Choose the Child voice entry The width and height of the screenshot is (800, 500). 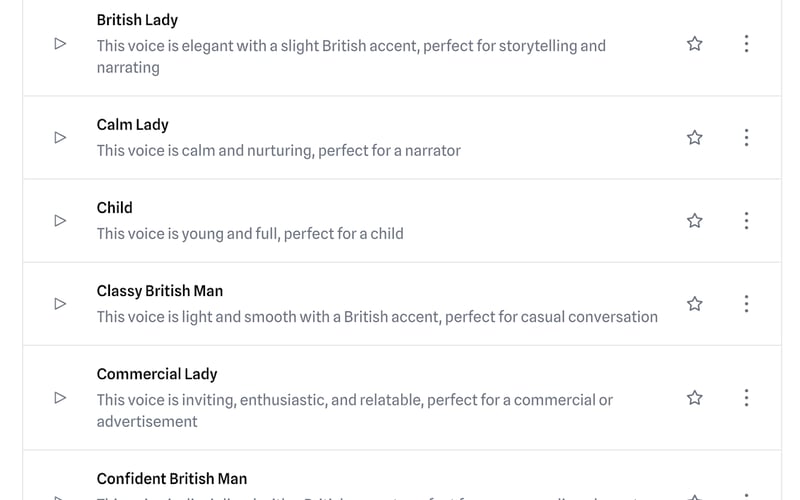(x=114, y=208)
